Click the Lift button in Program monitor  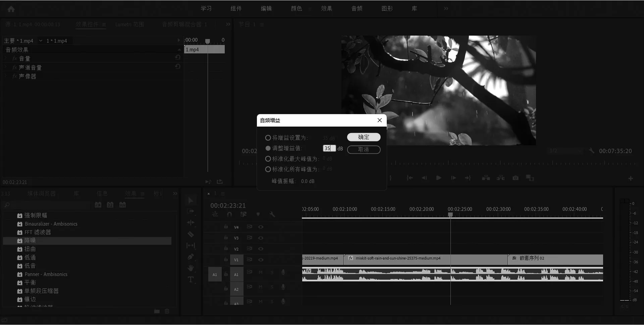[486, 178]
